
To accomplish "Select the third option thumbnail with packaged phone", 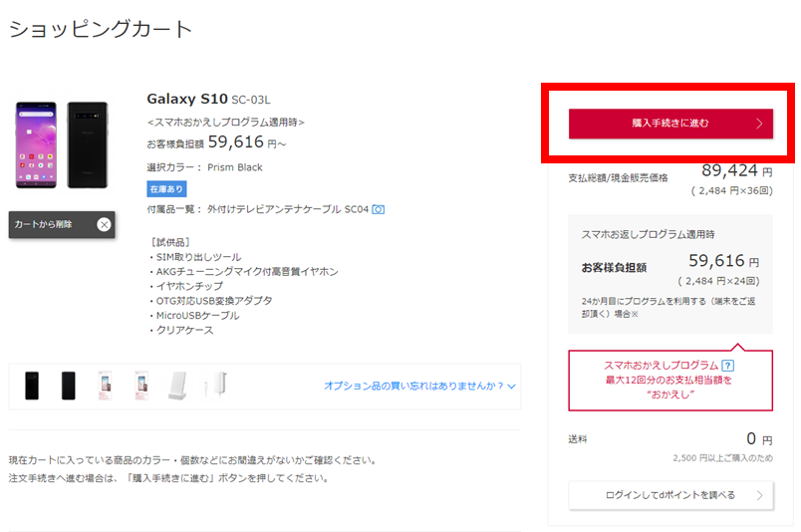I will (x=105, y=386).
